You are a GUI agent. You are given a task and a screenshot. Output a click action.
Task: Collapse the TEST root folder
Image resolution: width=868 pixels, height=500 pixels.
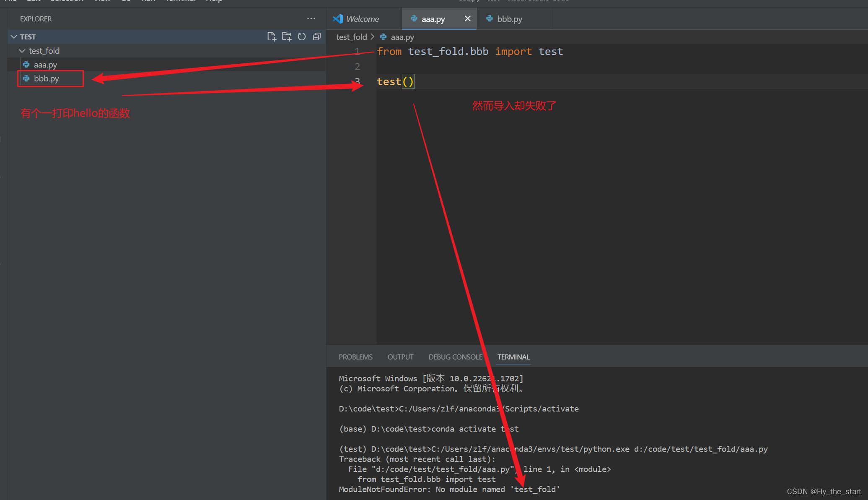14,37
